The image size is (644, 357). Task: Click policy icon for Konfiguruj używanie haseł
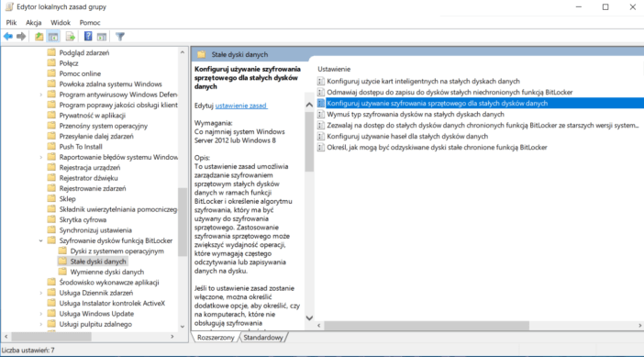321,137
